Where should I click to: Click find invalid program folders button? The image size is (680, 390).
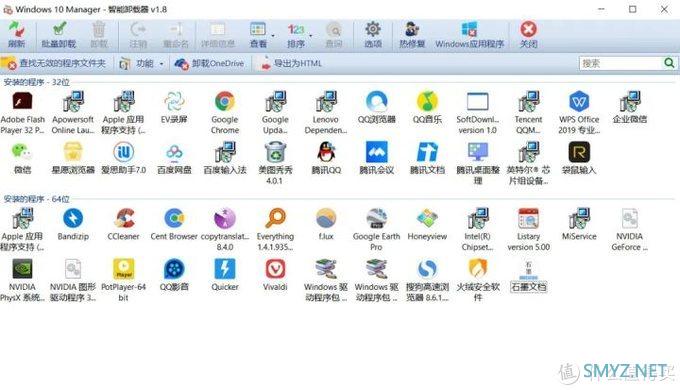pos(53,63)
